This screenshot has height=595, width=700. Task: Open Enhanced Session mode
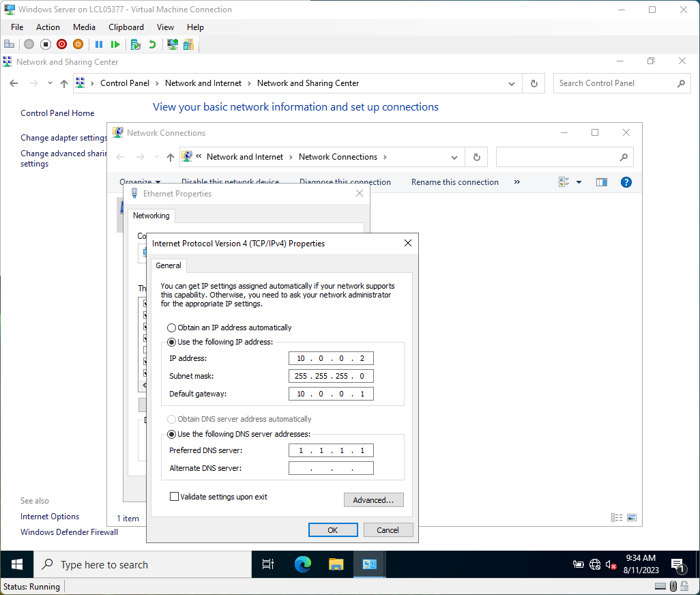coord(173,44)
